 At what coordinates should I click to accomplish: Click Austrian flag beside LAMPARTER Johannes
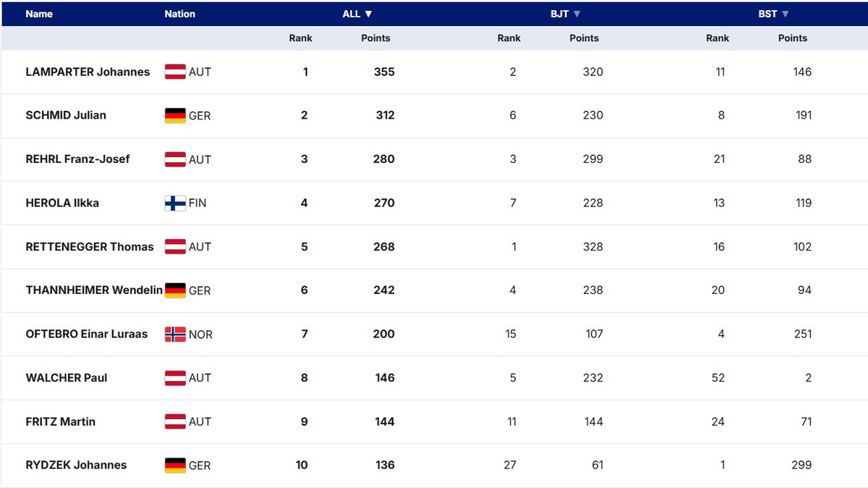175,72
